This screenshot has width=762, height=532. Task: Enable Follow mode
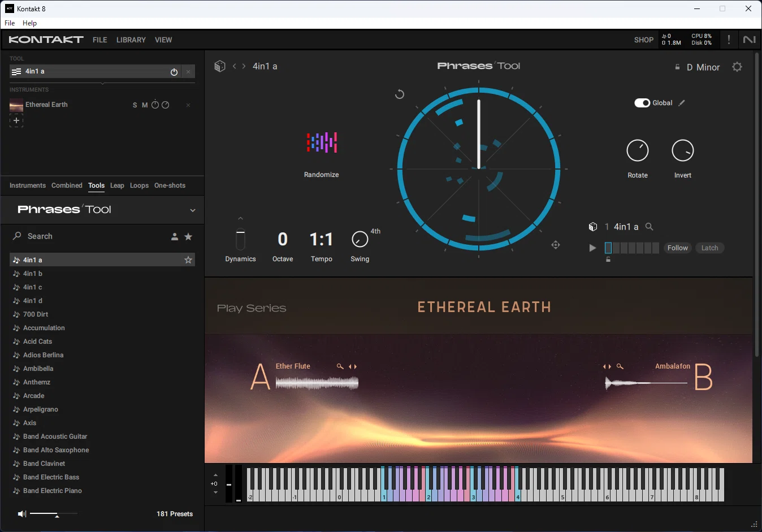pos(677,248)
